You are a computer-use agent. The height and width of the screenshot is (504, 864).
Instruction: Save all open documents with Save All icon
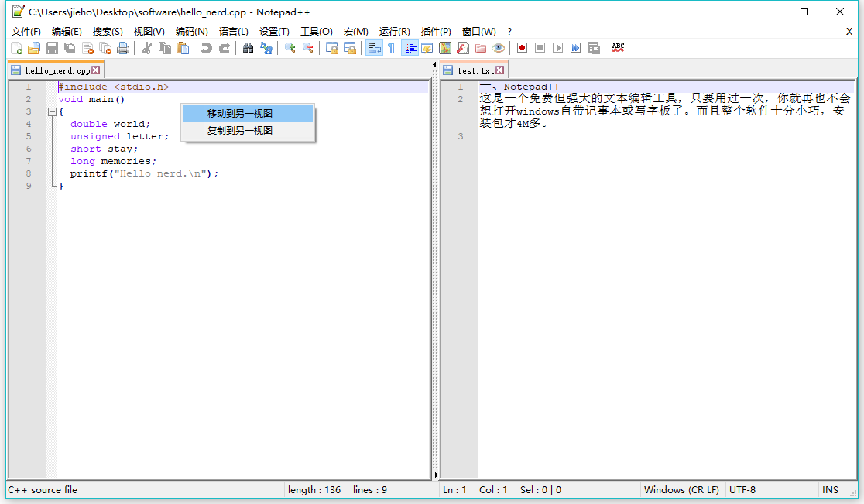coord(70,47)
